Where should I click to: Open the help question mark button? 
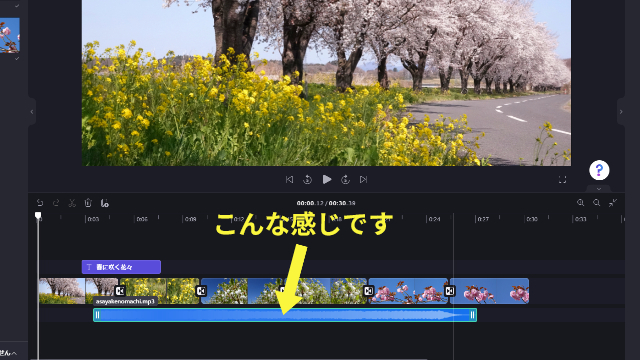[x=599, y=170]
